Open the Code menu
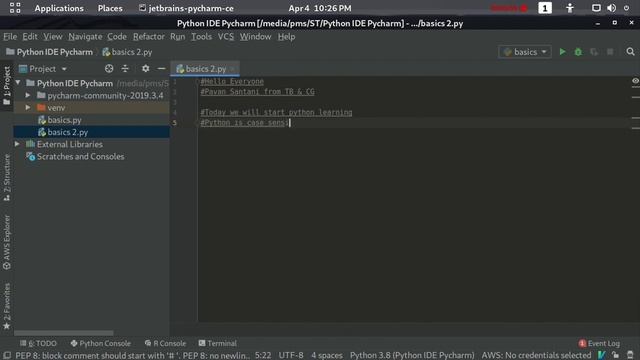Image resolution: width=640 pixels, height=360 pixels. point(117,36)
